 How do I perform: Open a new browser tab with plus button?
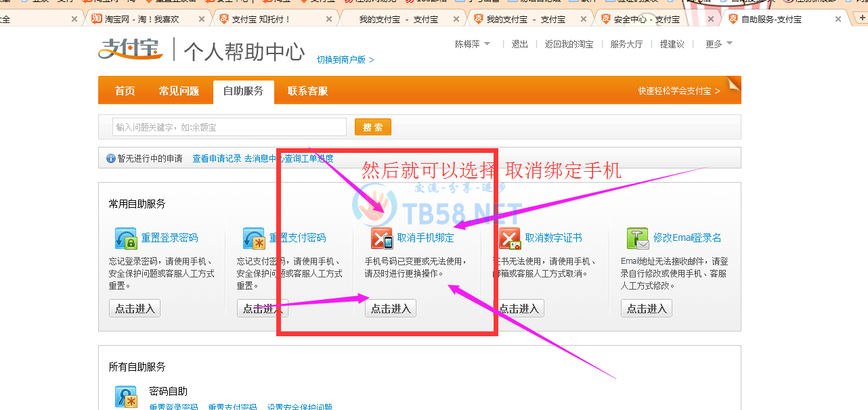tap(861, 19)
